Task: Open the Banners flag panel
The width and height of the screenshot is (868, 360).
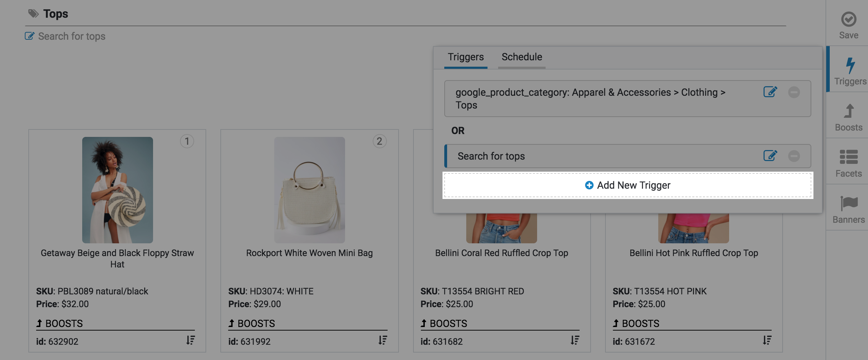Action: pyautogui.click(x=849, y=204)
